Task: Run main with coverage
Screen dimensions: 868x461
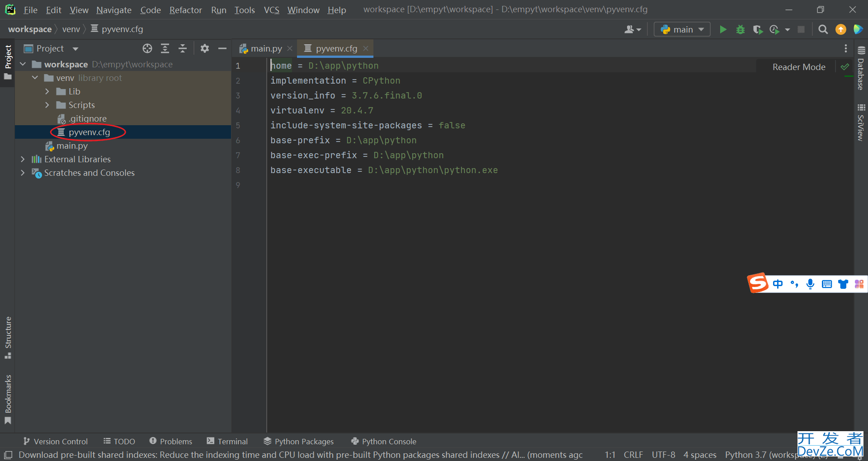Action: point(758,29)
